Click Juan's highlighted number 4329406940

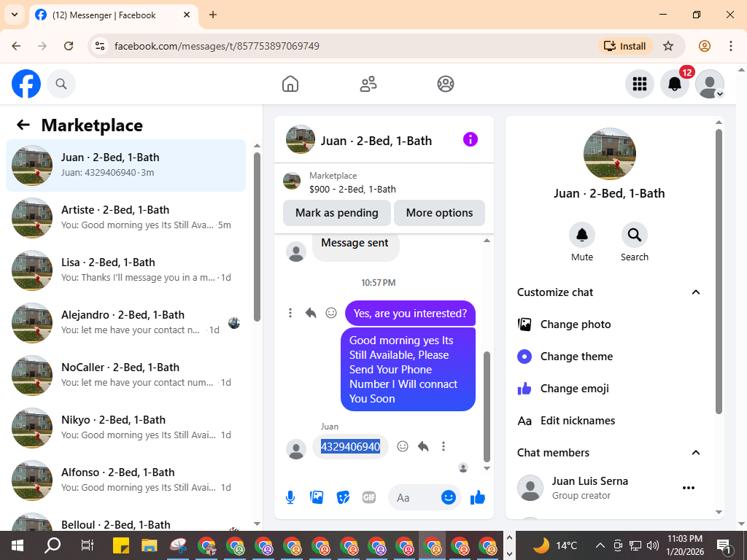[x=350, y=447]
